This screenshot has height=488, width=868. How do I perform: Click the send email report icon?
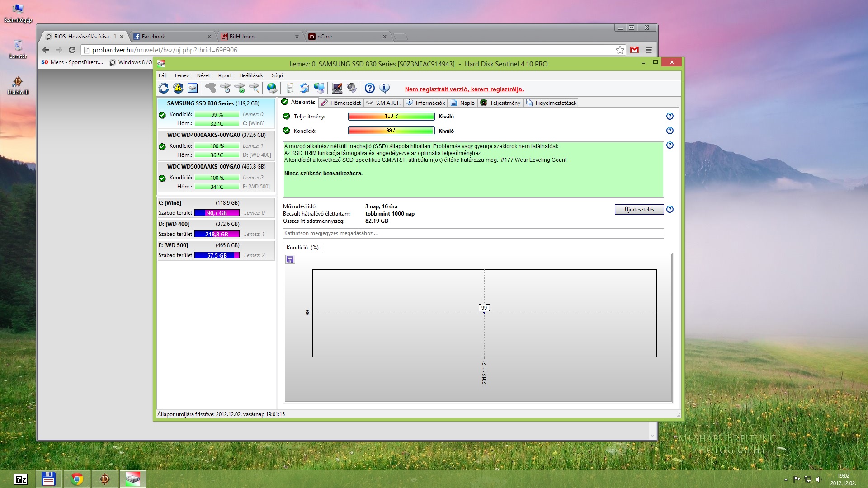[304, 88]
